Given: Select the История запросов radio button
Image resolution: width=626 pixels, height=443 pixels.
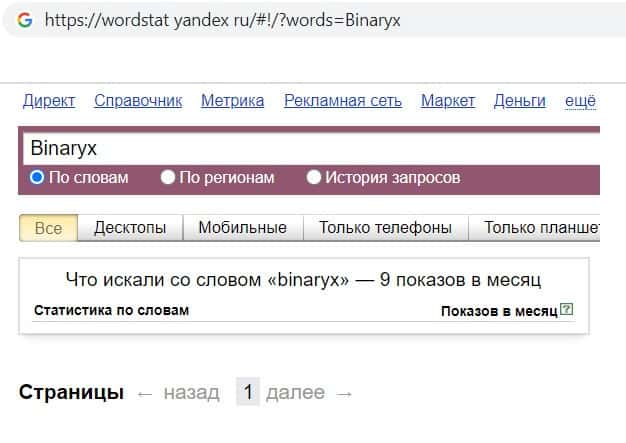Looking at the screenshot, I should tap(314, 177).
